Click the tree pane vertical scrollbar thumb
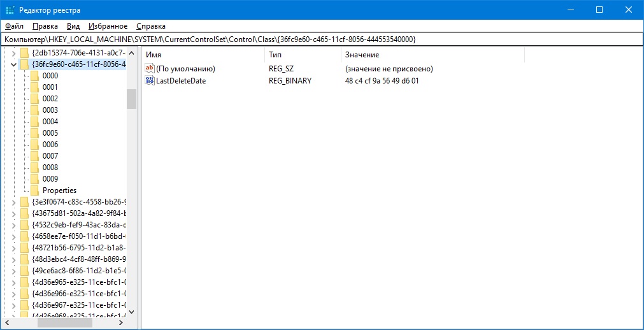This screenshot has width=644, height=330. [x=131, y=99]
